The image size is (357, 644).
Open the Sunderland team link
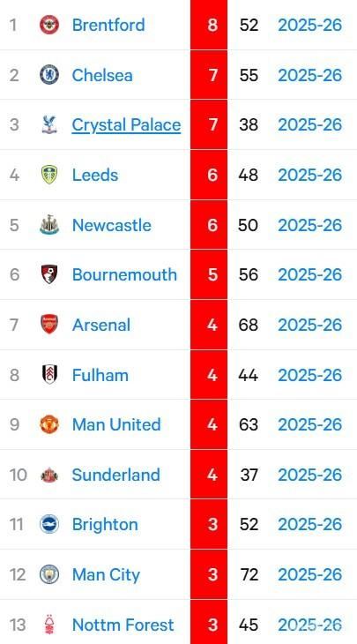coord(115,475)
